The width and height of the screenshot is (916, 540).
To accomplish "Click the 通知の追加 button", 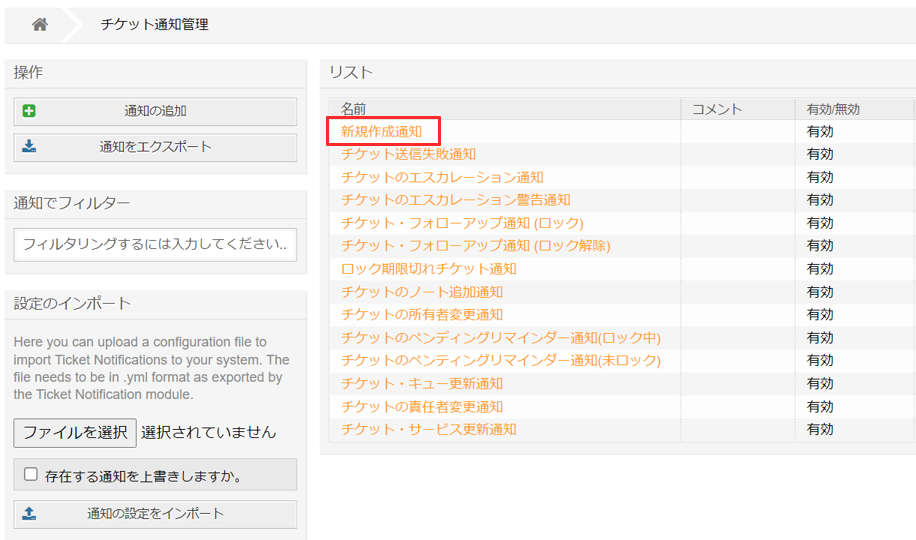I will (155, 111).
